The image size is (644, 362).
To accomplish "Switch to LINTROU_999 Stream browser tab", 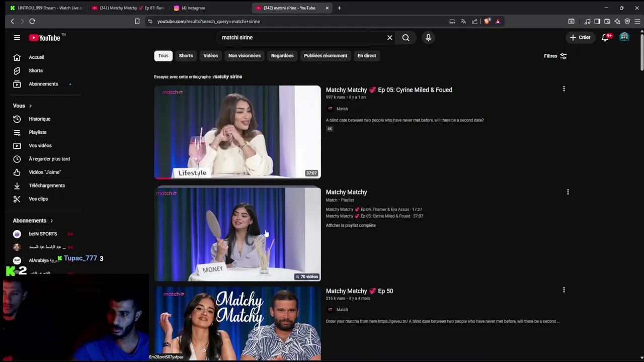I will click(x=46, y=8).
